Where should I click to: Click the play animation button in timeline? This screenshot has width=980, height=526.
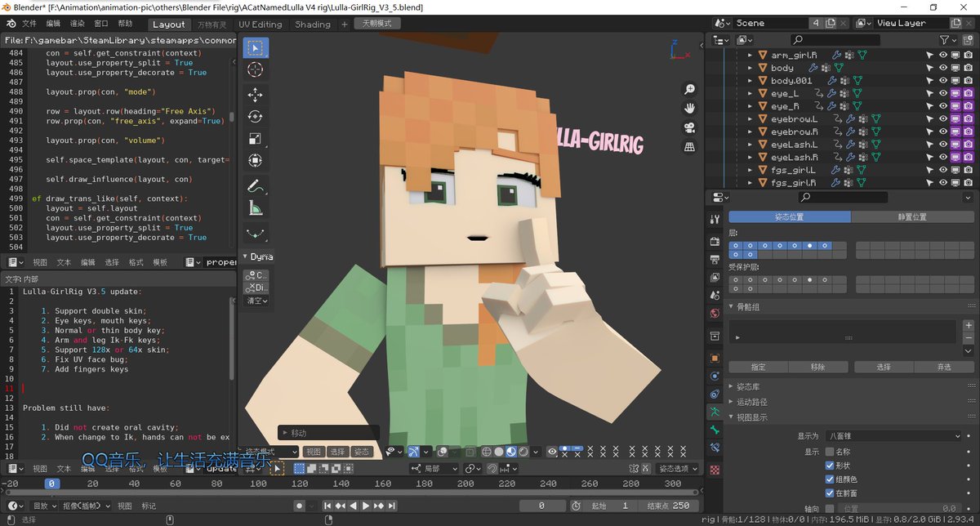click(367, 506)
